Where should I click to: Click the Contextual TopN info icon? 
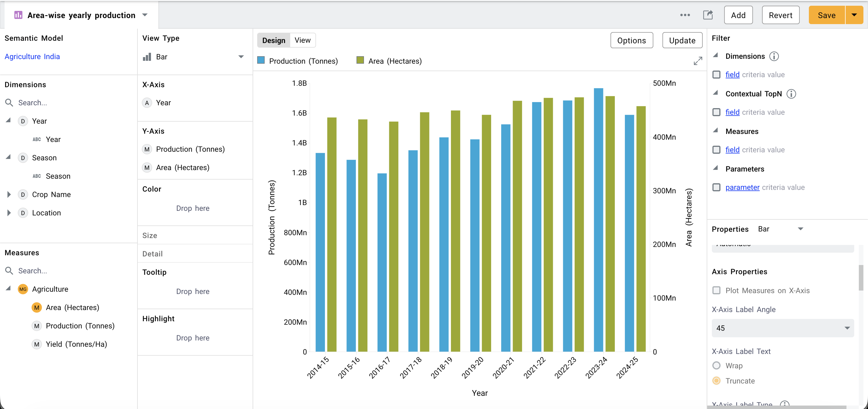pos(791,94)
